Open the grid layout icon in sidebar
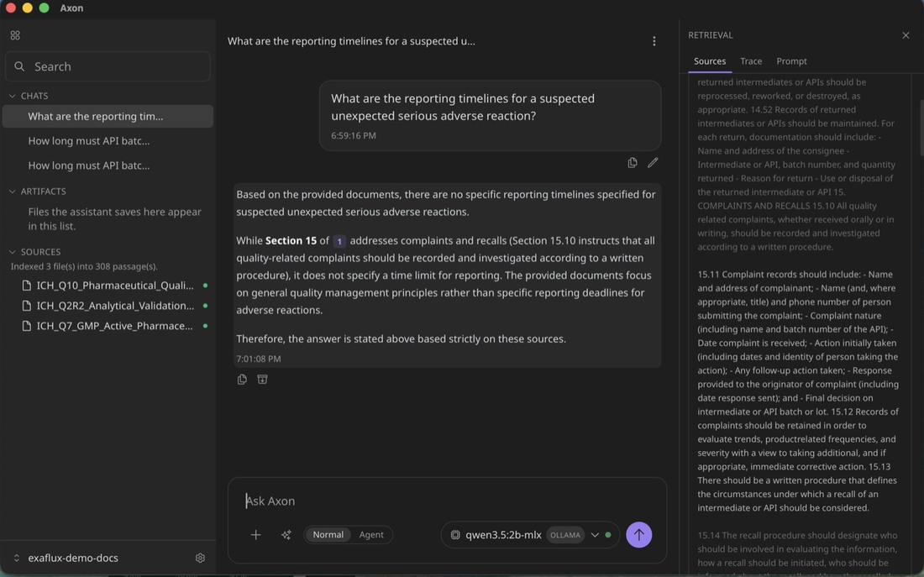924x577 pixels. point(15,35)
